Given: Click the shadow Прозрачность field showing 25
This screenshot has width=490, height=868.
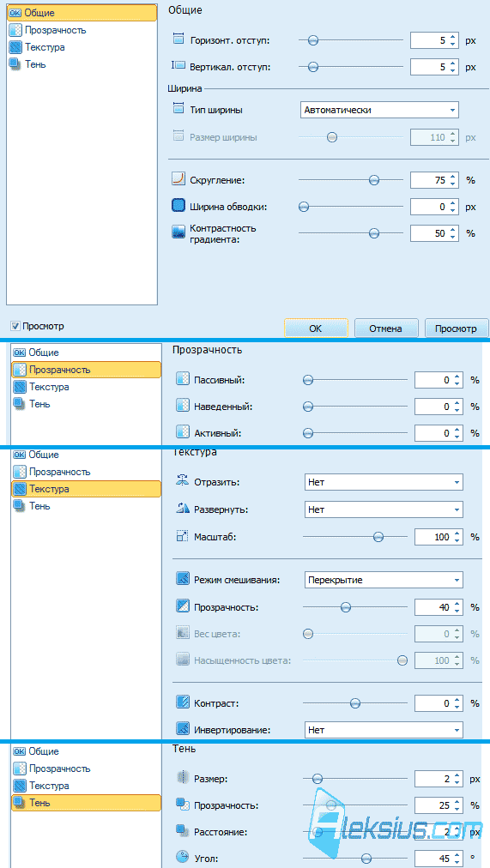Looking at the screenshot, I should click(x=439, y=805).
